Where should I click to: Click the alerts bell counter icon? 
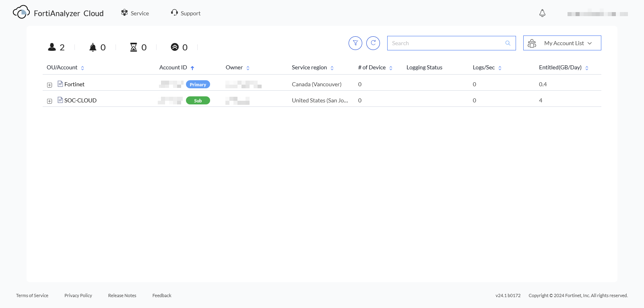click(93, 48)
